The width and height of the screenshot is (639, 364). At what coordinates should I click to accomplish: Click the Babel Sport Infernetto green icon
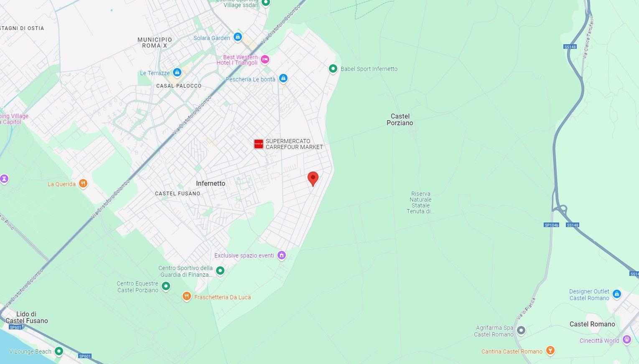[333, 68]
